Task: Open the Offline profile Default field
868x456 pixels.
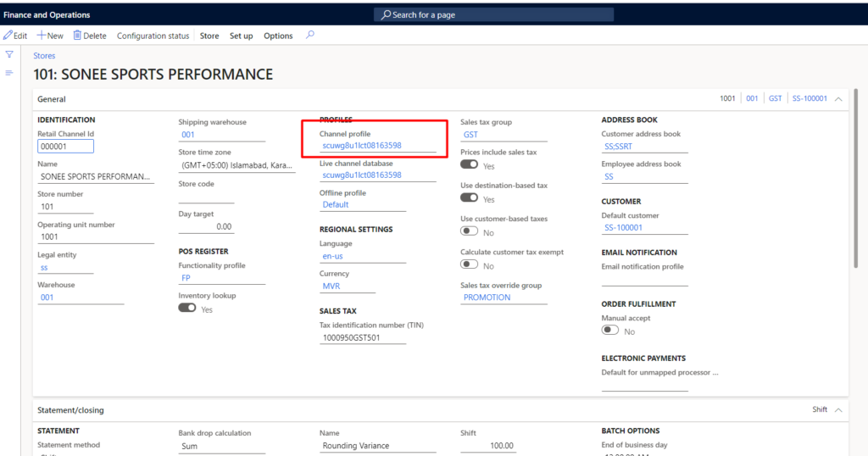Action: coord(363,205)
